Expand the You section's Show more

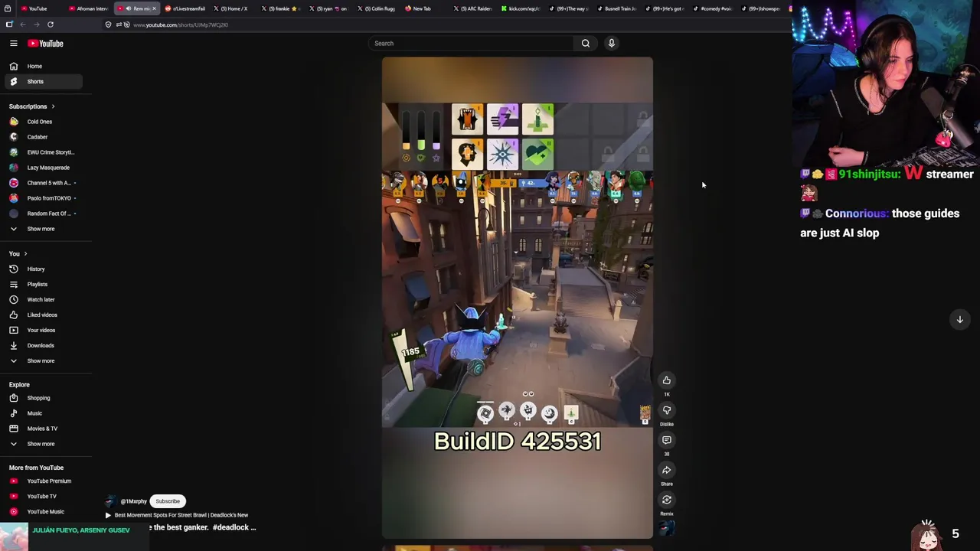tap(44, 361)
